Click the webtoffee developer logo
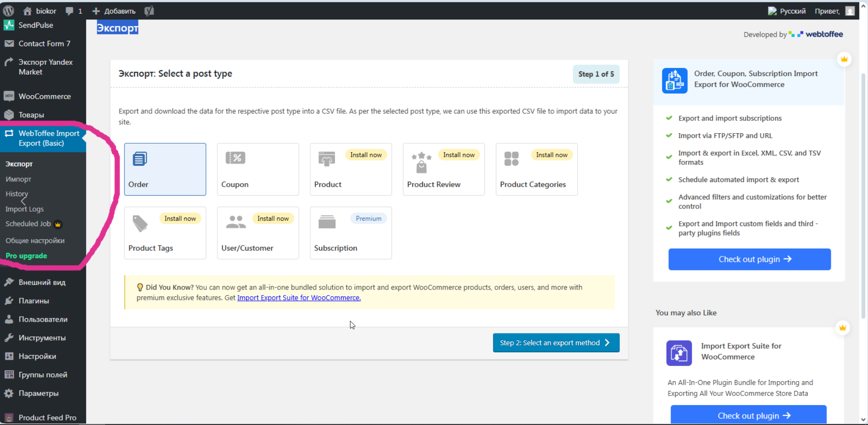Viewport: 868px width, 425px height. pos(816,34)
